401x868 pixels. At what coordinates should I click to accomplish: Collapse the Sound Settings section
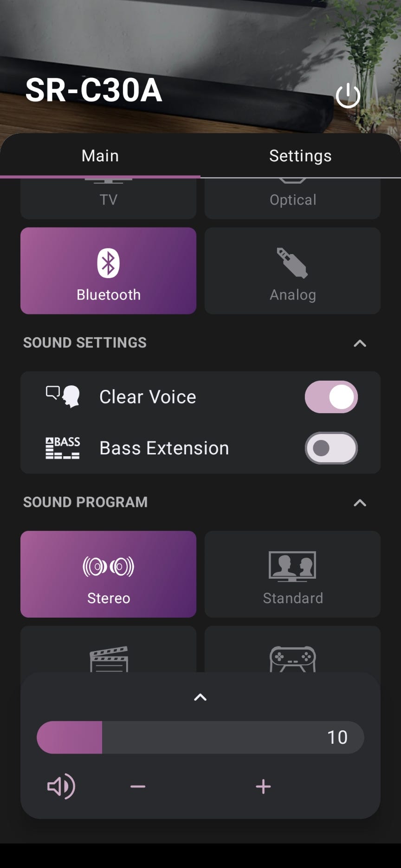pyautogui.click(x=360, y=343)
